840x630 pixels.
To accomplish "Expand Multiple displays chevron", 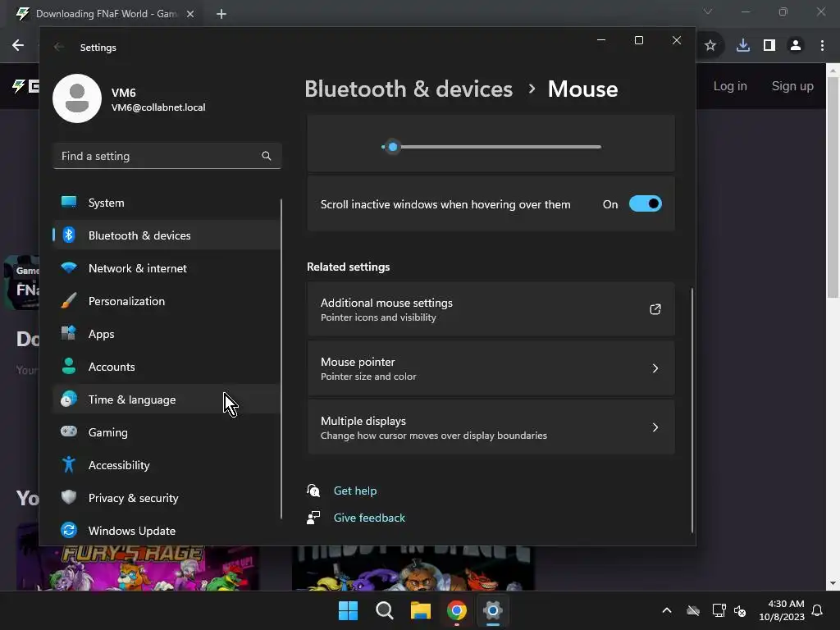I will click(x=655, y=427).
